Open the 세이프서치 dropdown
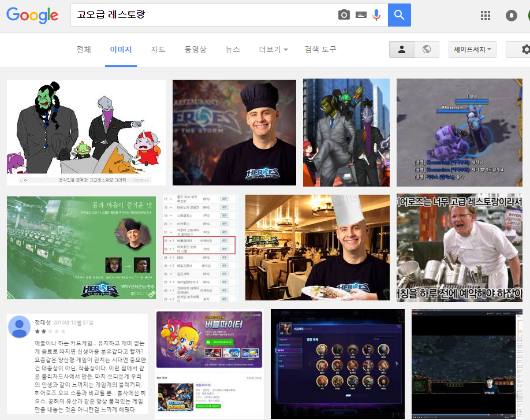 [472, 49]
